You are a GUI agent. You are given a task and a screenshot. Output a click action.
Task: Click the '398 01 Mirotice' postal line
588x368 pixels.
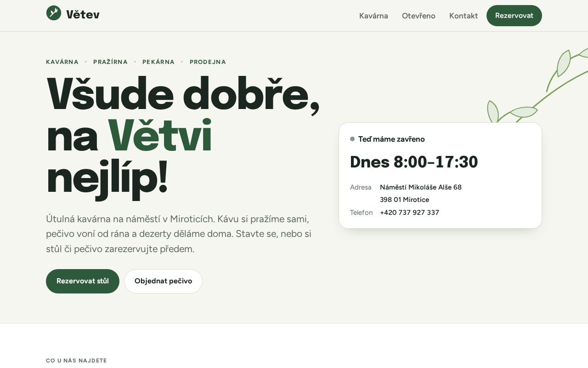[404, 200]
